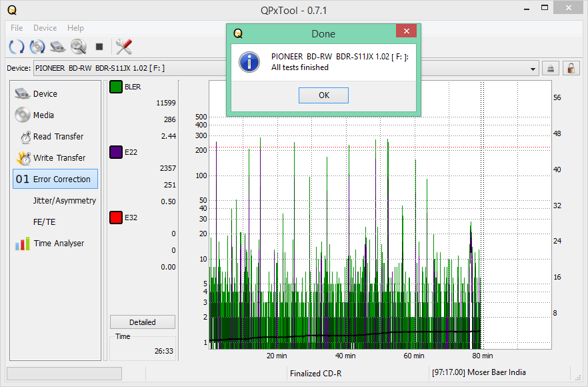The height and width of the screenshot is (387, 588).
Task: Select Write Transfer in the sidebar
Action: click(55, 157)
